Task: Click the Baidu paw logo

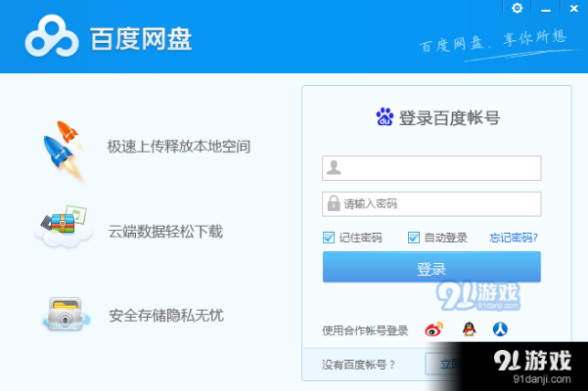Action: point(384,118)
